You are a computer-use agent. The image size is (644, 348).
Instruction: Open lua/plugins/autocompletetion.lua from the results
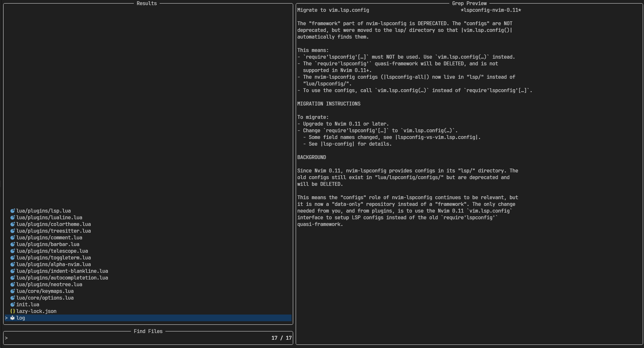(x=62, y=278)
